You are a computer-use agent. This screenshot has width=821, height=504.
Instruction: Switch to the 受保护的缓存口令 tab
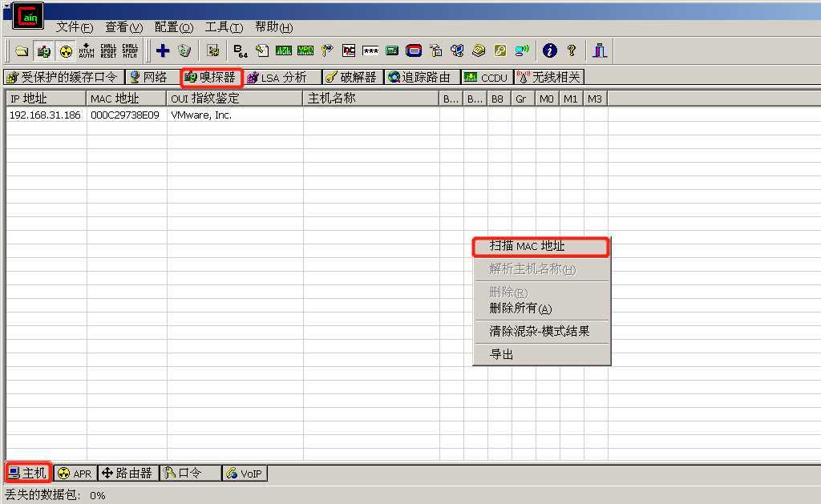click(x=63, y=78)
